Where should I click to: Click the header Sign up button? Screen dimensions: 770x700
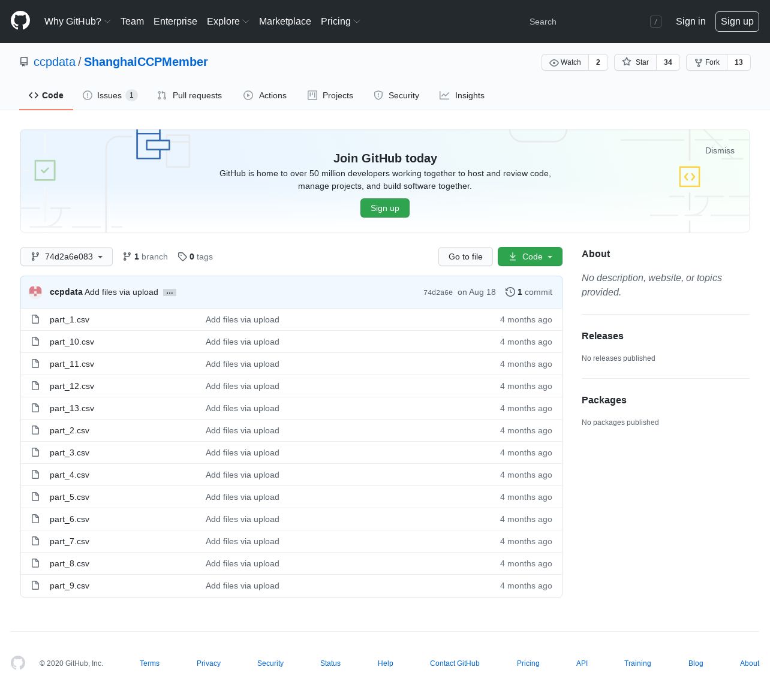click(737, 22)
